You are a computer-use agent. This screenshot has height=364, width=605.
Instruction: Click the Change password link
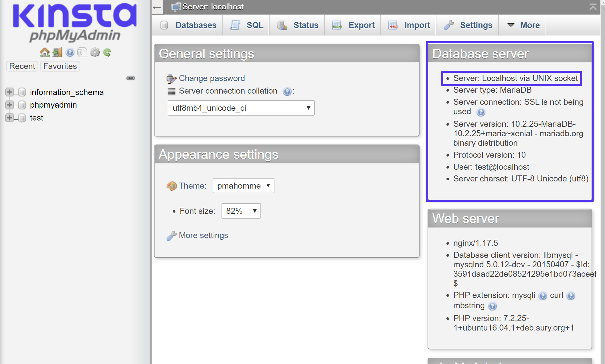point(211,78)
